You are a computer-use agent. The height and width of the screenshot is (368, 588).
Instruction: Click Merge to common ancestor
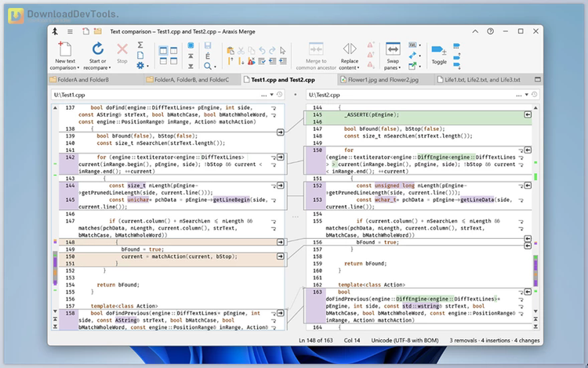(x=316, y=56)
